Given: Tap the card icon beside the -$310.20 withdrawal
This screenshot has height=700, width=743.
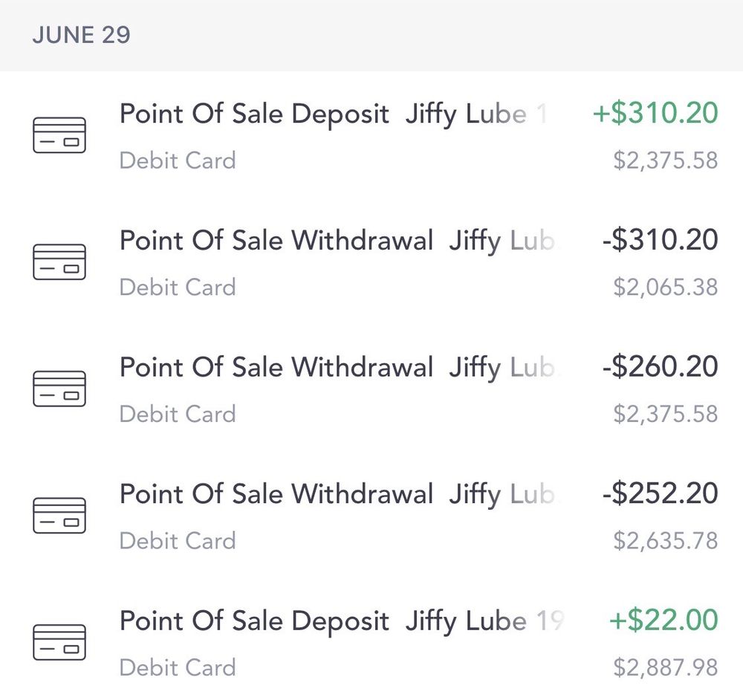Looking at the screenshot, I should (59, 262).
